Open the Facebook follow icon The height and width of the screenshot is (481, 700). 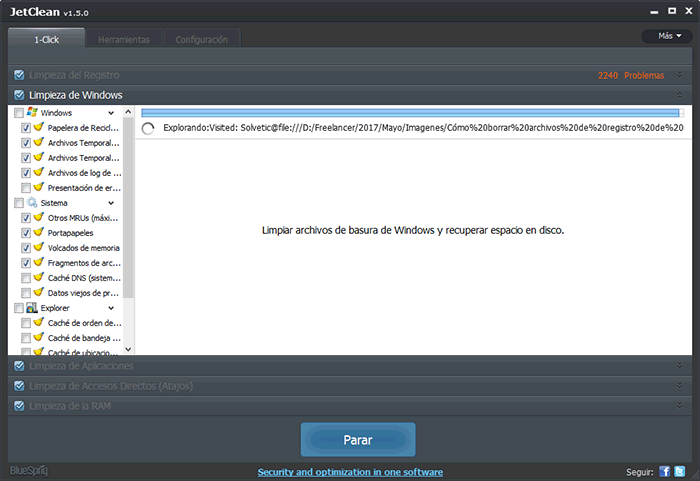[665, 471]
